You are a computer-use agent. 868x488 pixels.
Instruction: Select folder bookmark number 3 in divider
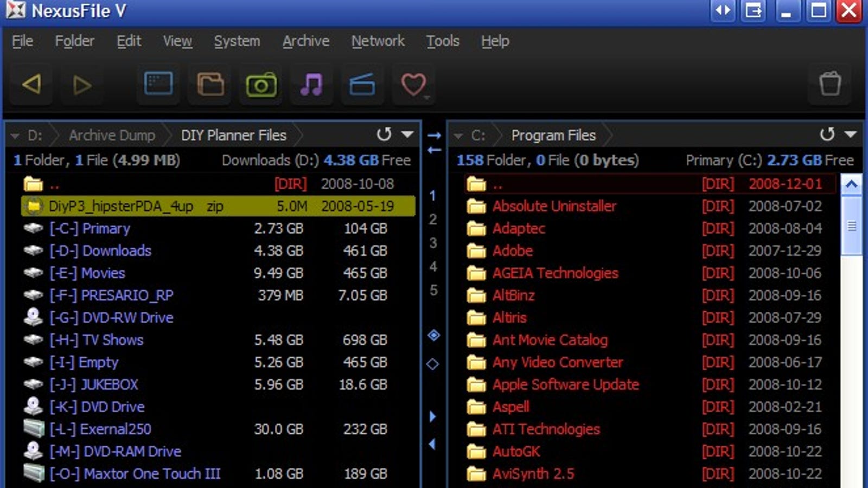point(432,243)
